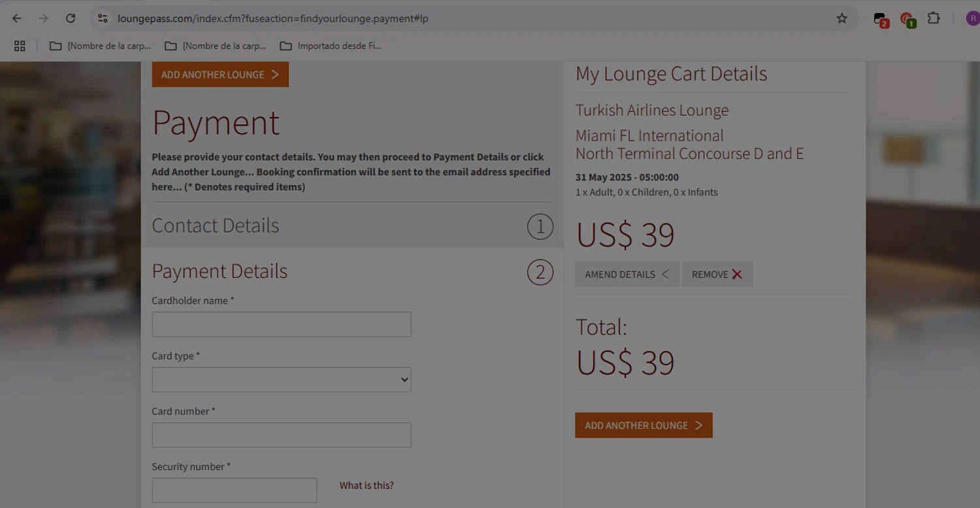Focus the Security number field
This screenshot has width=980, height=508.
(235, 490)
